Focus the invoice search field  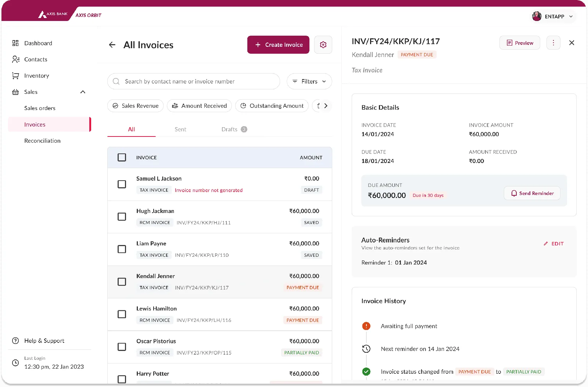(194, 81)
